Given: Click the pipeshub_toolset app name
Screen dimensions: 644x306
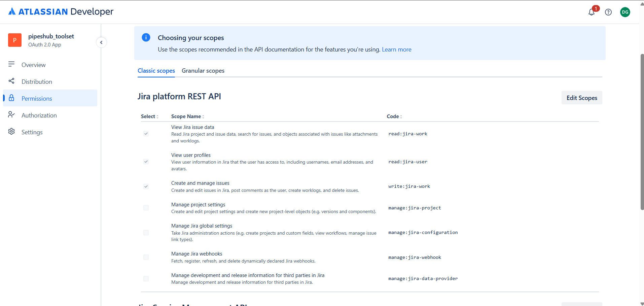Looking at the screenshot, I should click(51, 36).
